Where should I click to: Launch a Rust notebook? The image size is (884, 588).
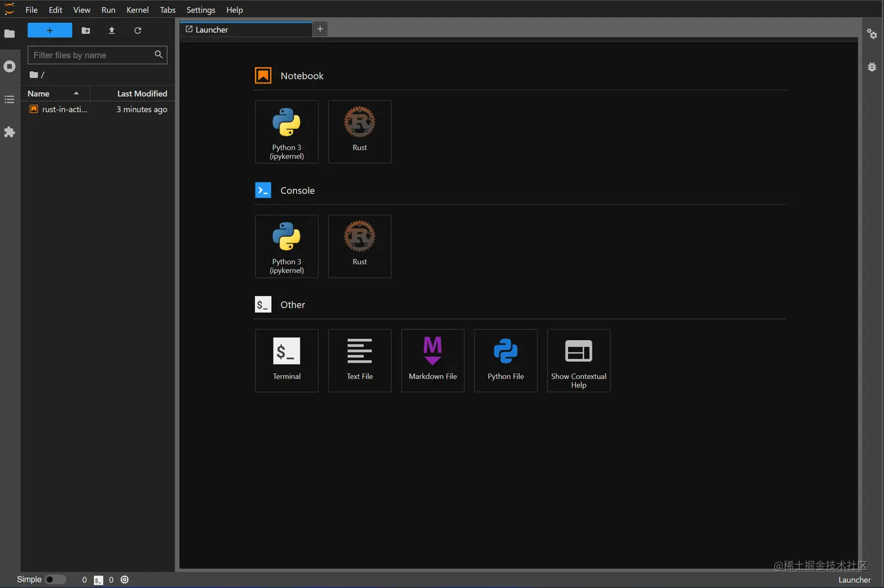click(360, 132)
